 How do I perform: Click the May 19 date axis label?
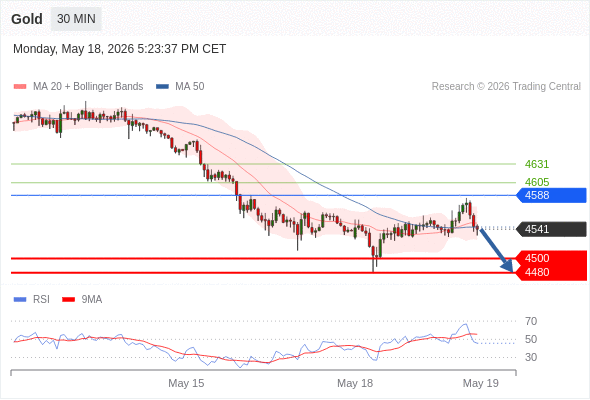481,383
